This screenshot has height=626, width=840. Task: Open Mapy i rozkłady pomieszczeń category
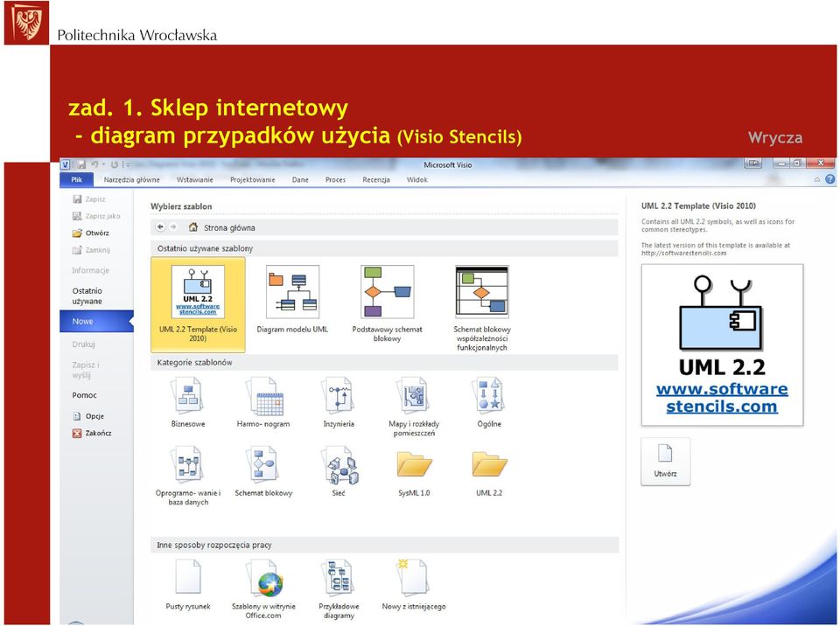click(414, 406)
